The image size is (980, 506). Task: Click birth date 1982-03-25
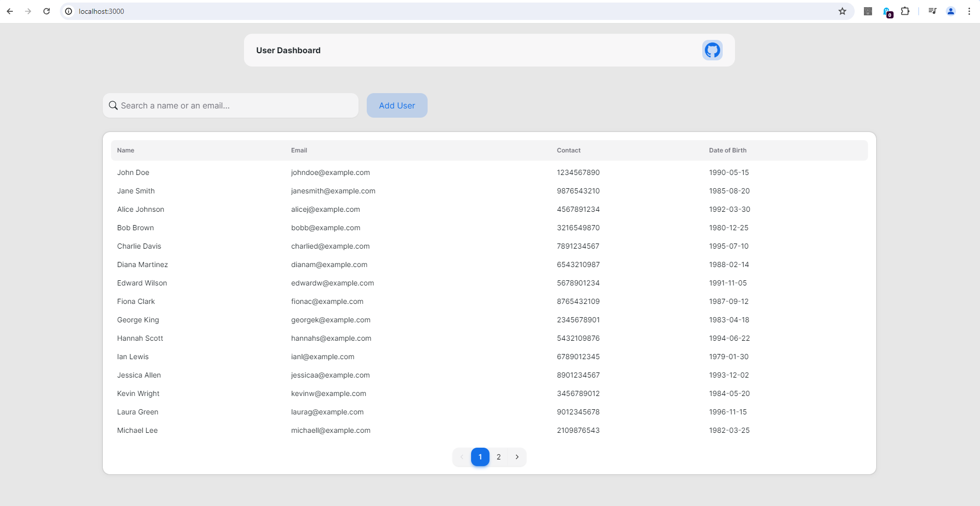click(x=729, y=430)
